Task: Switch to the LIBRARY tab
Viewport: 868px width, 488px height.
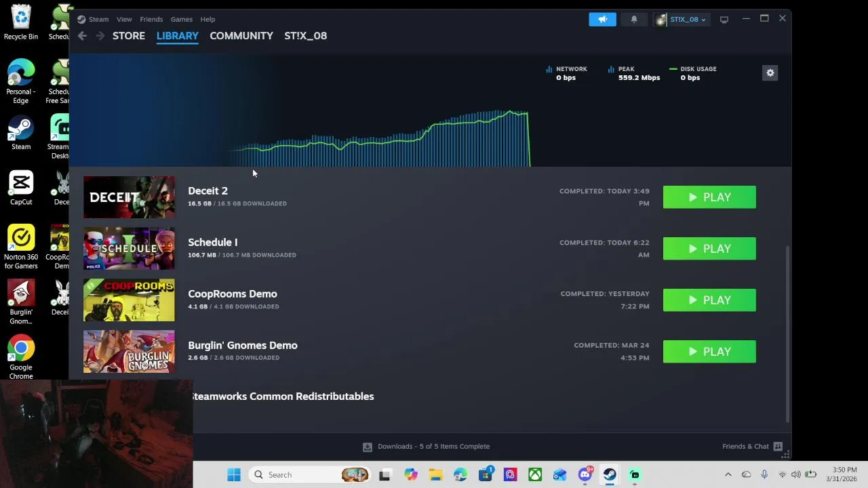Action: [178, 36]
